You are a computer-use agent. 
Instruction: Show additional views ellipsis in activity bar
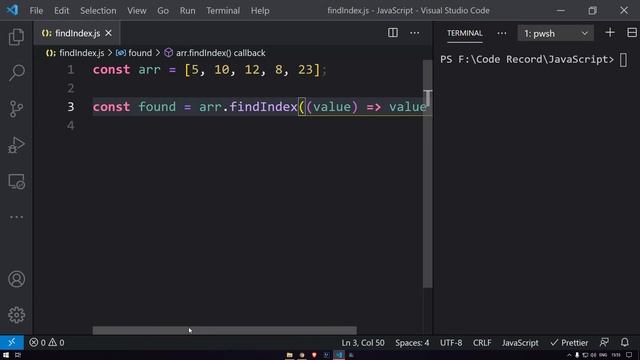coord(16,217)
